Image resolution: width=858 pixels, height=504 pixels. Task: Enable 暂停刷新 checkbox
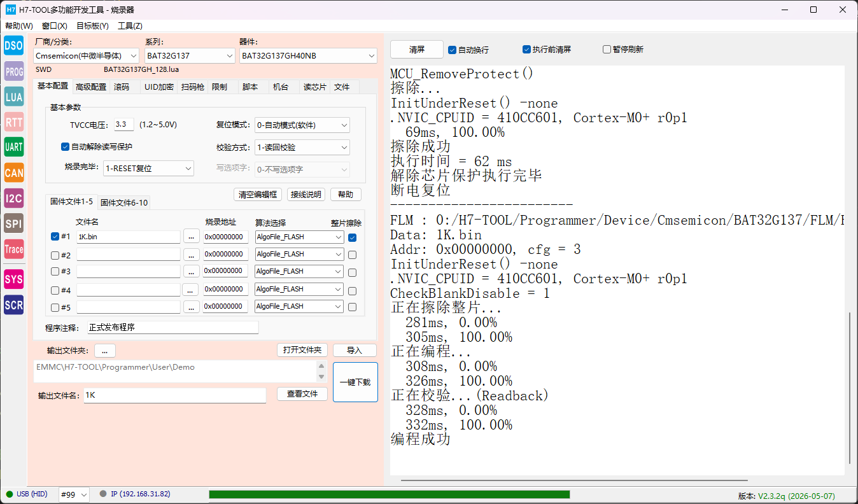607,49
